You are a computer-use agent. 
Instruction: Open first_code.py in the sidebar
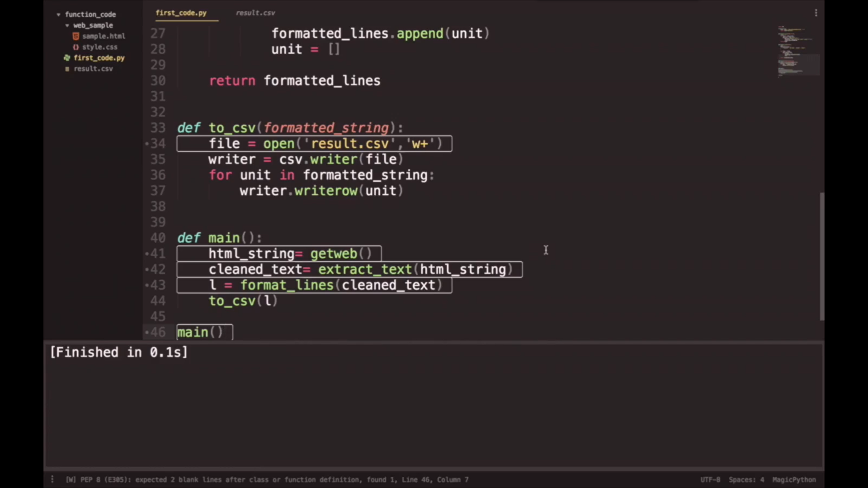(99, 58)
